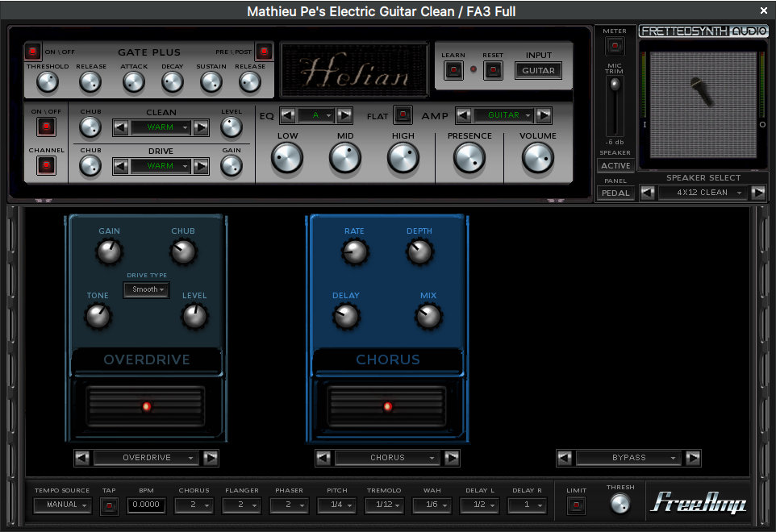Toggle the EQ FLAT button
Screen dimensions: 776x532
pyautogui.click(x=403, y=115)
